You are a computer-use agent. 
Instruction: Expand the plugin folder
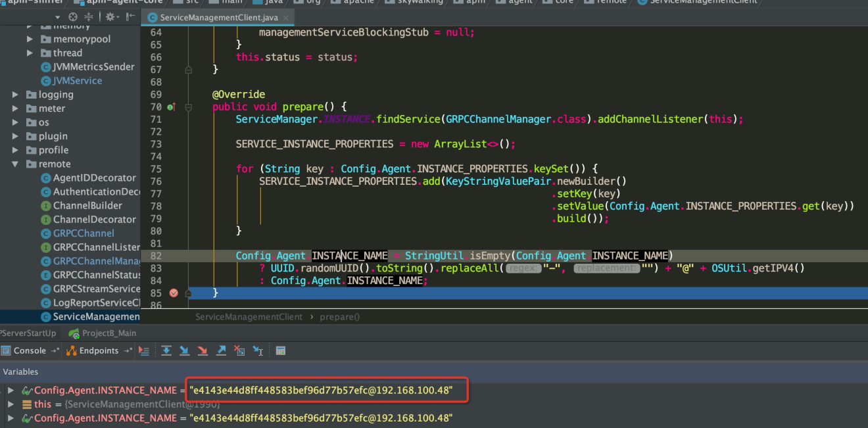click(15, 136)
